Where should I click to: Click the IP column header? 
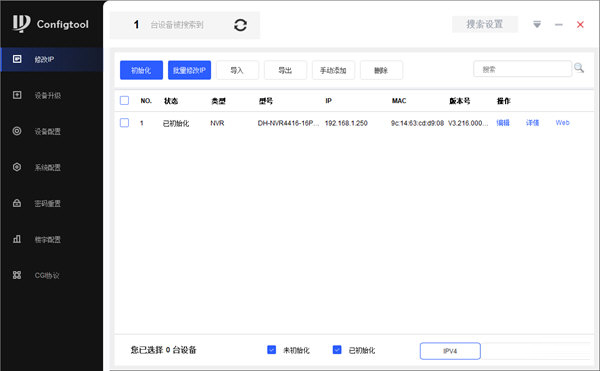click(328, 101)
